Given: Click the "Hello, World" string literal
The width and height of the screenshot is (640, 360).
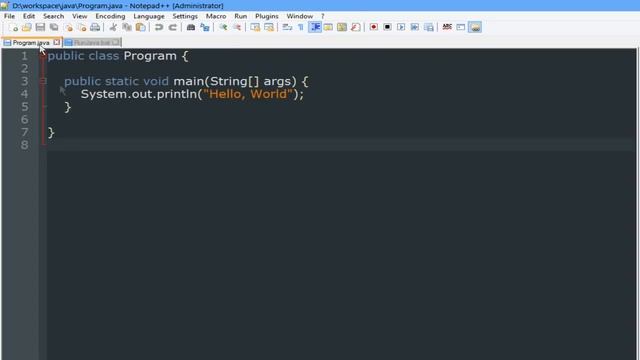Looking at the screenshot, I should pos(248,94).
